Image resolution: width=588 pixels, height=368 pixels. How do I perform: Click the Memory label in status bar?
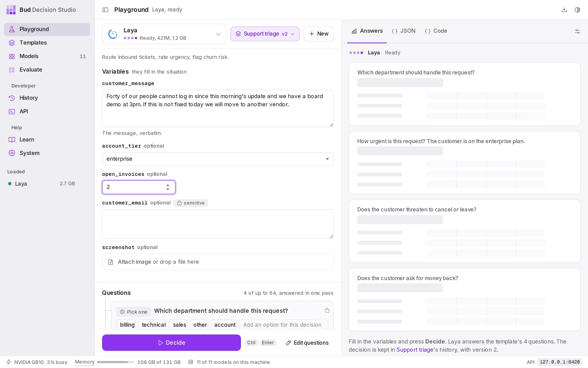pyautogui.click(x=85, y=362)
